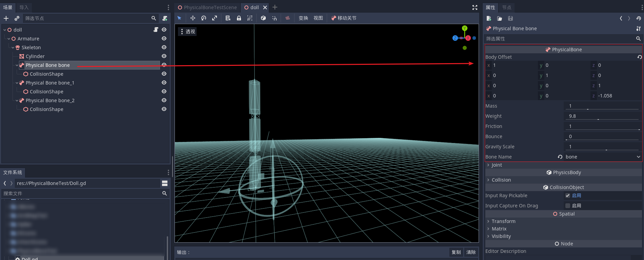Focus the 筛选节点 filter field
644x260 pixels.
pos(90,18)
